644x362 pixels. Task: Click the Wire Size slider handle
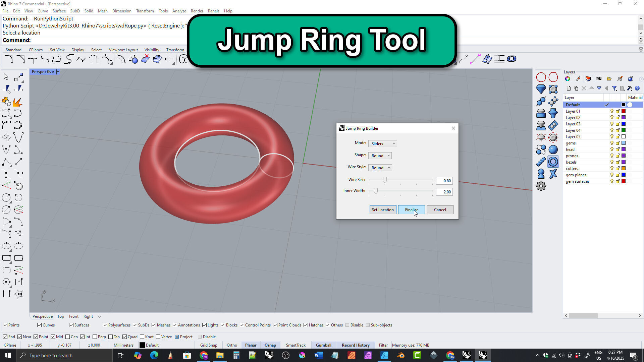coord(385,180)
